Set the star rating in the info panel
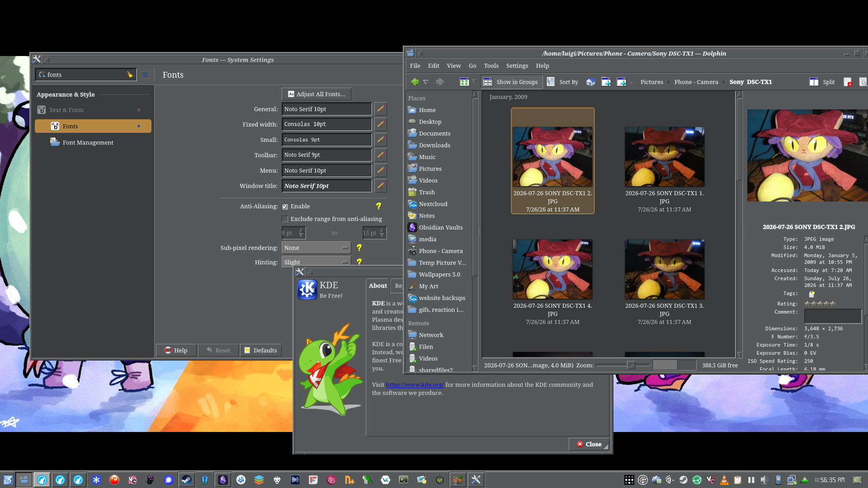This screenshot has width=868, height=488. [820, 304]
